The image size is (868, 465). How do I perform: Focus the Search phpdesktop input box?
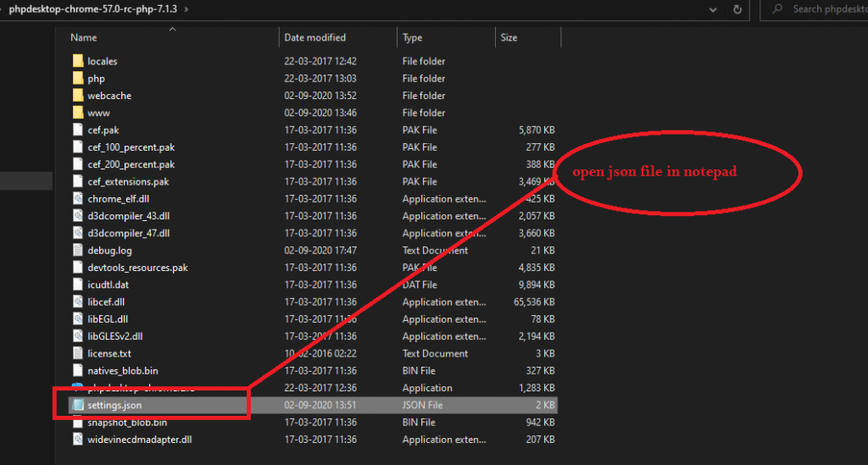tap(826, 9)
